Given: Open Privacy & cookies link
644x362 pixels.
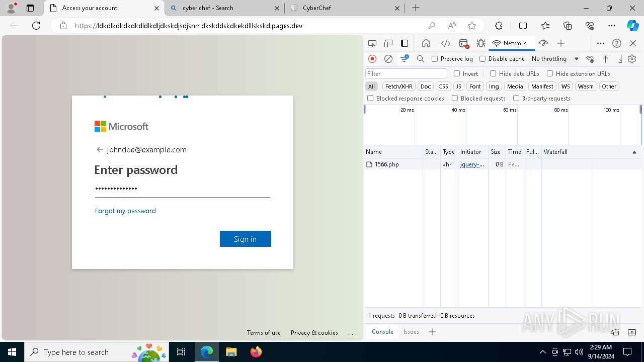Looking at the screenshot, I should coord(314,333).
